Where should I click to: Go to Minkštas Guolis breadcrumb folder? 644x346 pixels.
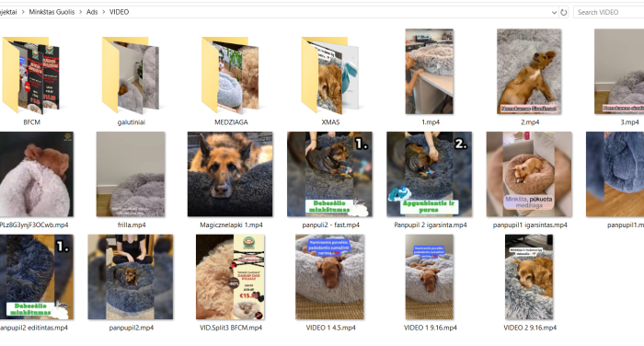click(52, 12)
